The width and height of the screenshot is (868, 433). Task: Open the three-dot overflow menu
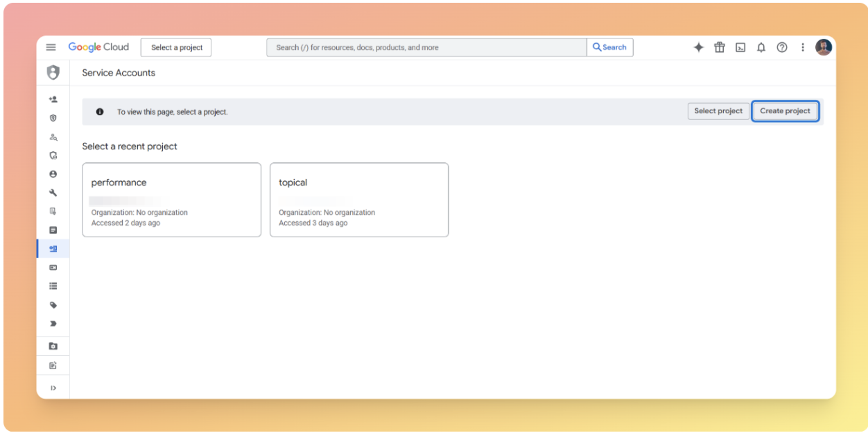click(x=803, y=47)
